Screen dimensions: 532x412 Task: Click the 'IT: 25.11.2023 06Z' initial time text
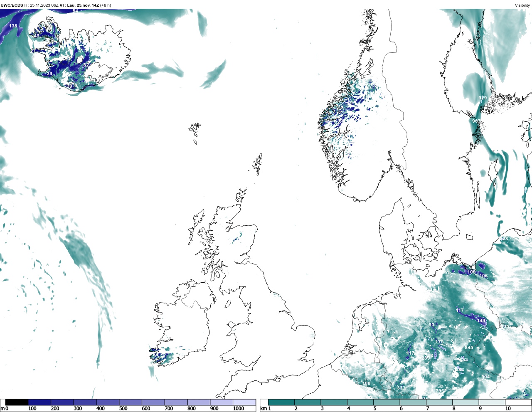(42, 5)
